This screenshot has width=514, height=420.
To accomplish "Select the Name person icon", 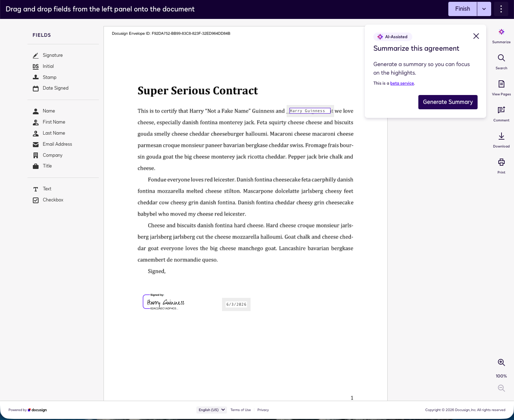I will click(36, 111).
